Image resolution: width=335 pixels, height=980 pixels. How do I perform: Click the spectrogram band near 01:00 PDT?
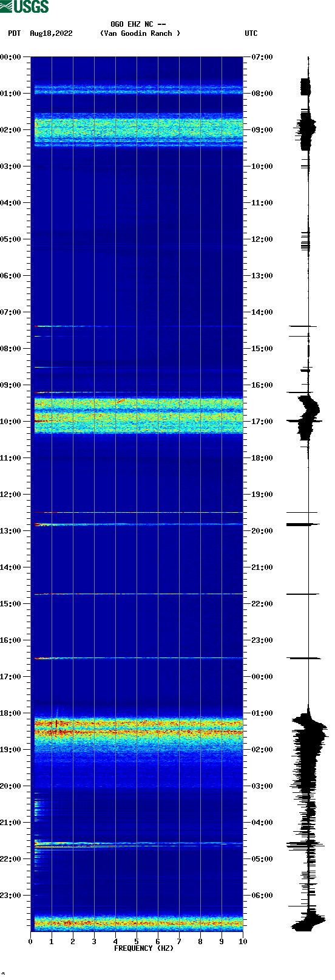[x=138, y=89]
